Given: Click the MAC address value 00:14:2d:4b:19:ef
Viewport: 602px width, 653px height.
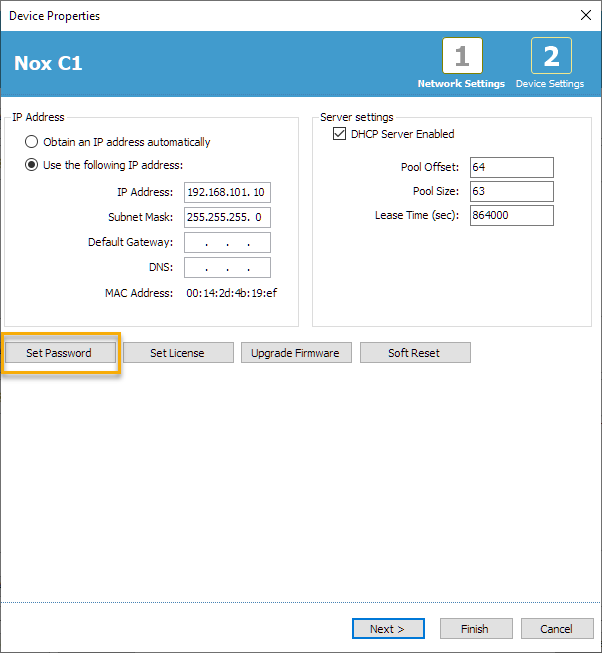Looking at the screenshot, I should point(231,293).
